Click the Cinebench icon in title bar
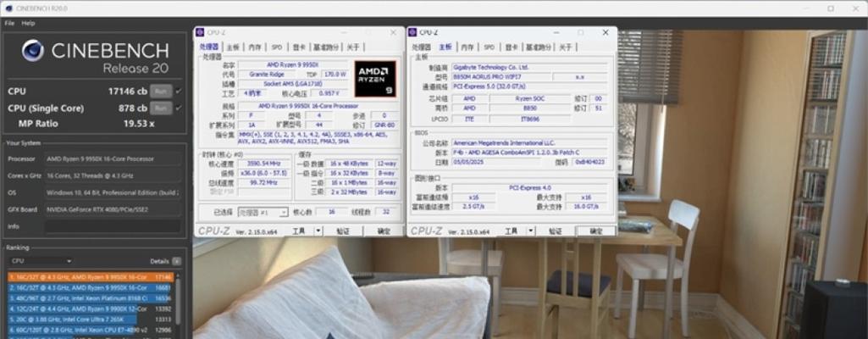Viewport: 868px width, 339px height. click(x=8, y=8)
